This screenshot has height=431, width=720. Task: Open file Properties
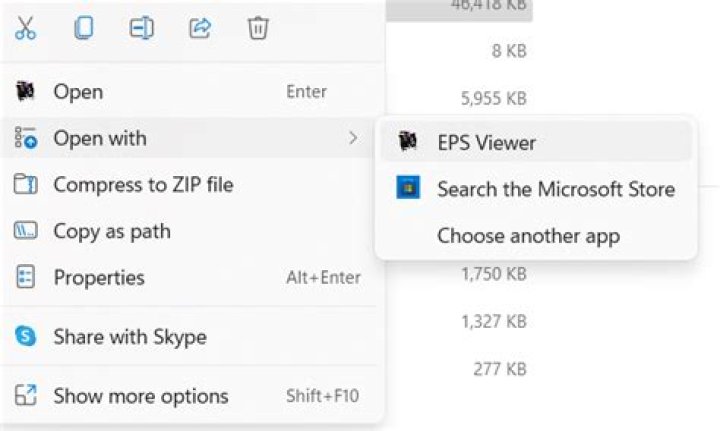coord(98,278)
